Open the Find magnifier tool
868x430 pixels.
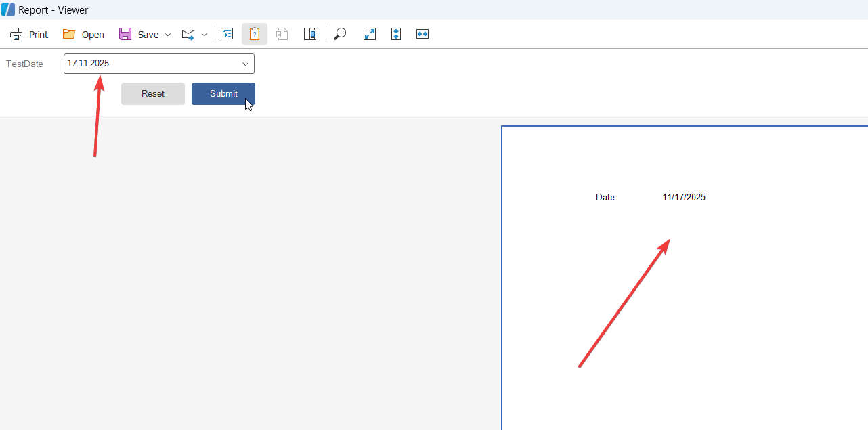click(341, 34)
